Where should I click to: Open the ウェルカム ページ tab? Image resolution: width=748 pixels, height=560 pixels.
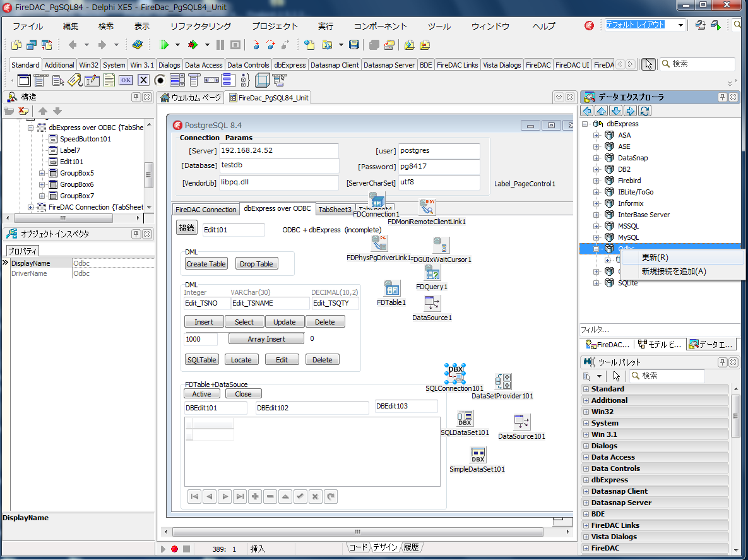click(191, 98)
